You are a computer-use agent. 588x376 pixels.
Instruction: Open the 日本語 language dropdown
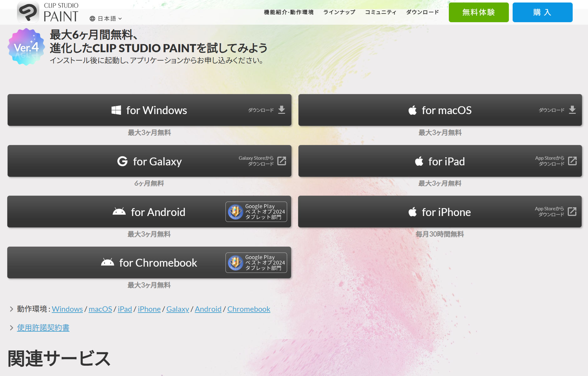pos(106,19)
